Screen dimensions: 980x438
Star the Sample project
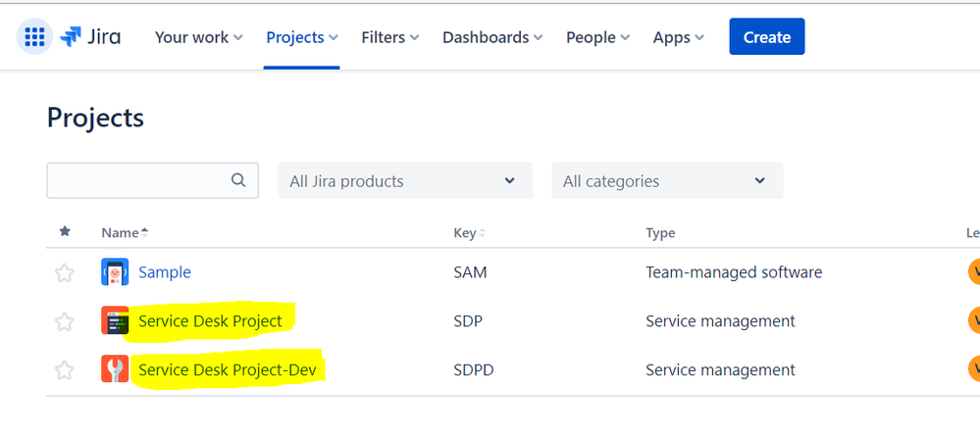[x=65, y=272]
